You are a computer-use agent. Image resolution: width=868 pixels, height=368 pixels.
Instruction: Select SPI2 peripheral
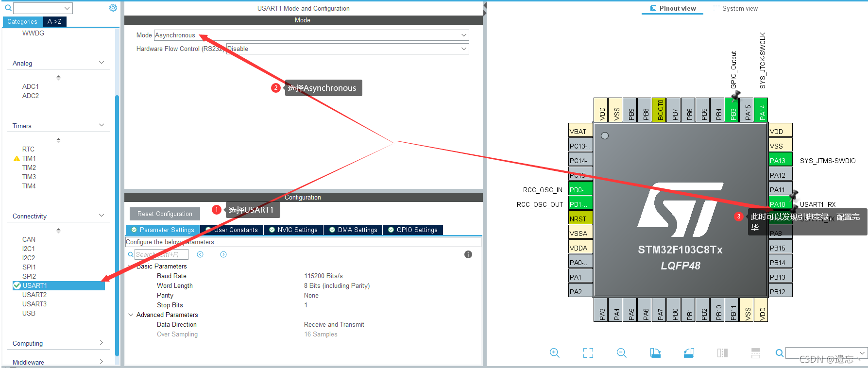coord(29,276)
